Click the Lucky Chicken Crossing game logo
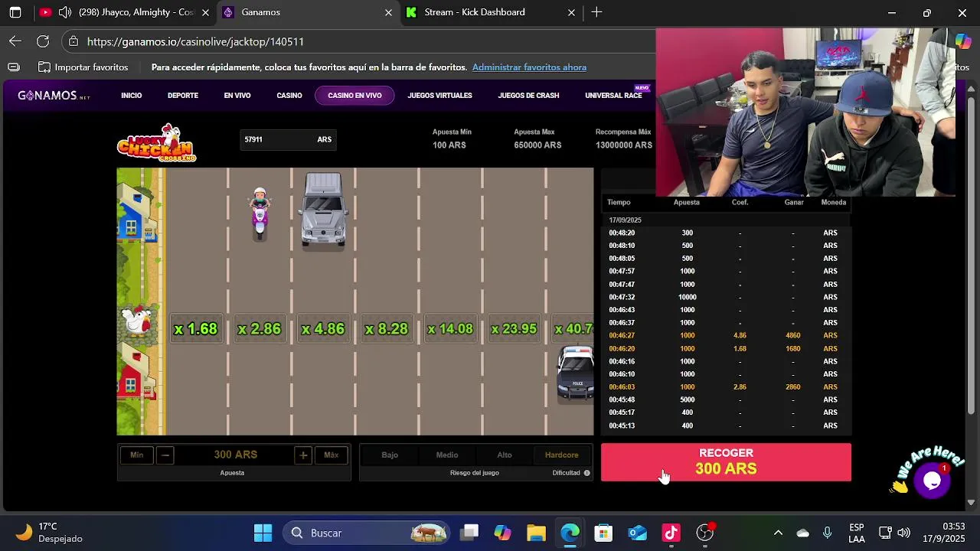This screenshot has width=980, height=551. pos(157,143)
